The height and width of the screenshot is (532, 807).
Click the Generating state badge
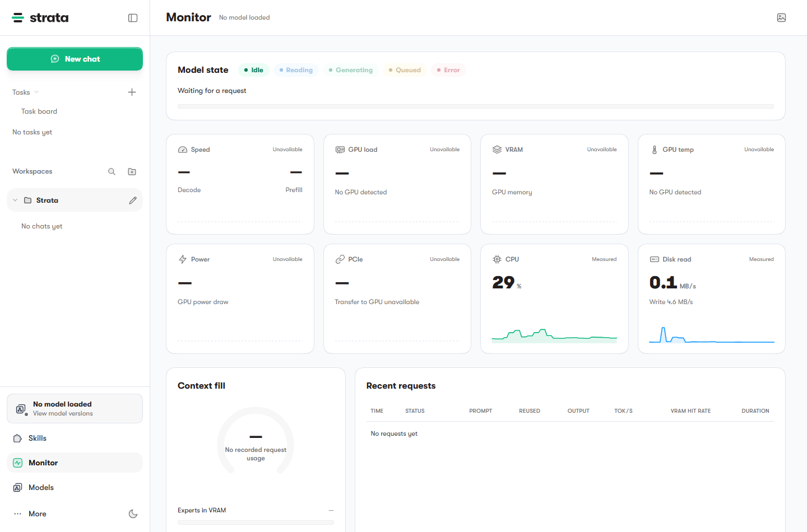351,70
